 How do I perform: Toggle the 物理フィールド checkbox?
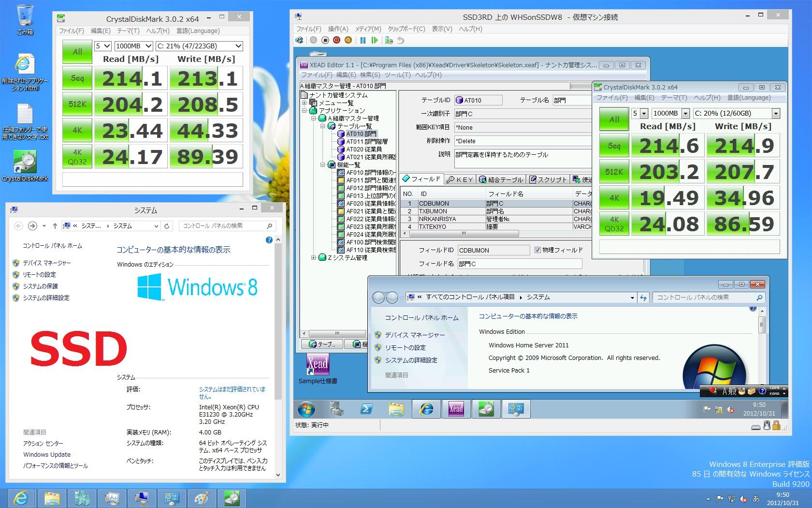tap(537, 250)
